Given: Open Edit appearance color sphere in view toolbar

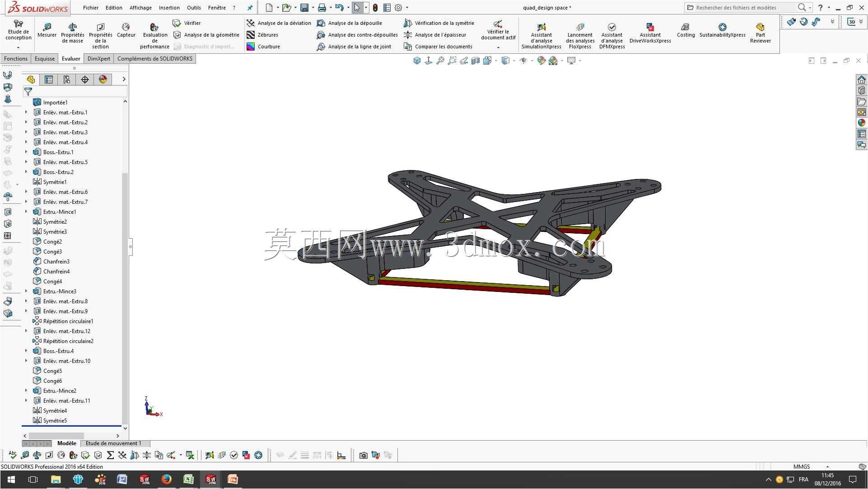Looking at the screenshot, I should pos(541,61).
